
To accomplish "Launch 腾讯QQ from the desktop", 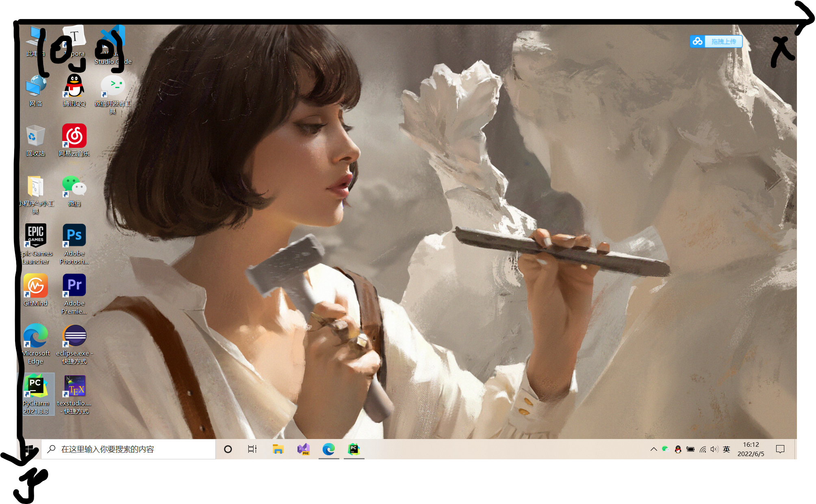I will tap(74, 91).
